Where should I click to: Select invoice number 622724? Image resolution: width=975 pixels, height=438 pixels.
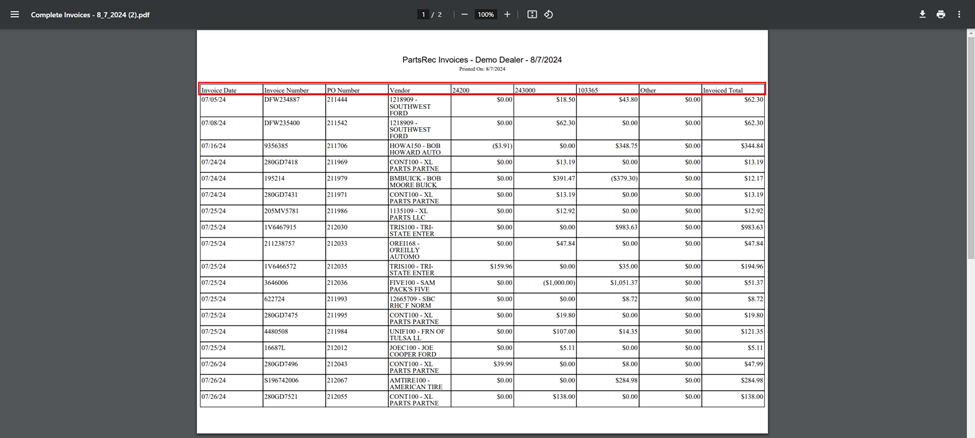(274, 299)
